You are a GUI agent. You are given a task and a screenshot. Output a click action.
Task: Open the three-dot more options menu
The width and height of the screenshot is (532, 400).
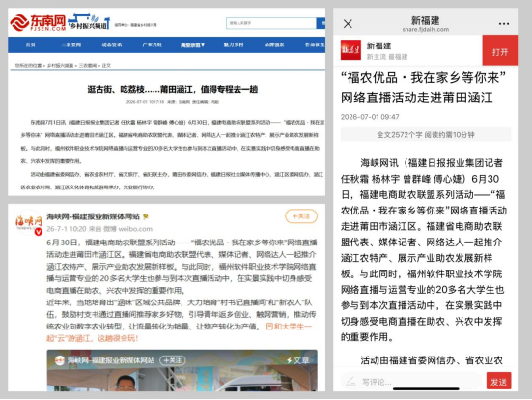point(504,24)
